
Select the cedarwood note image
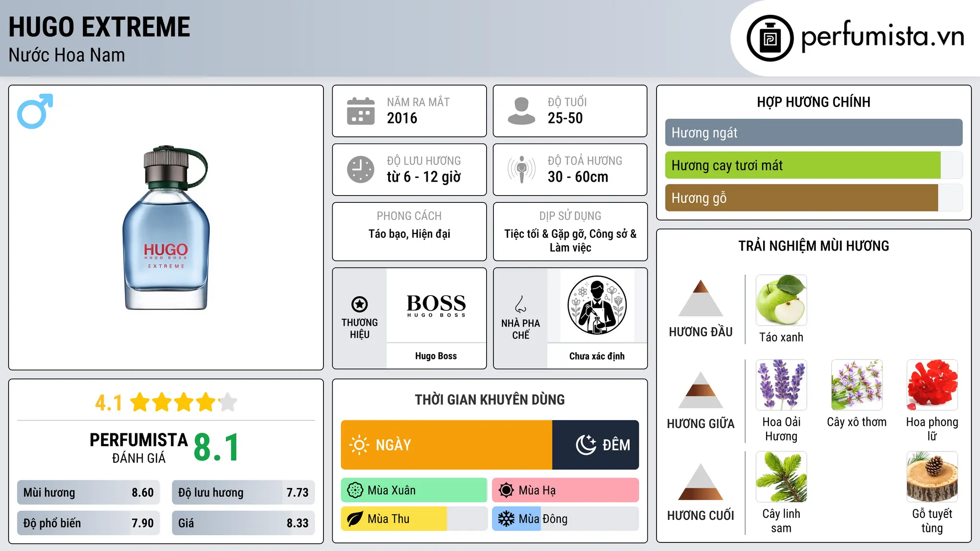(932, 477)
